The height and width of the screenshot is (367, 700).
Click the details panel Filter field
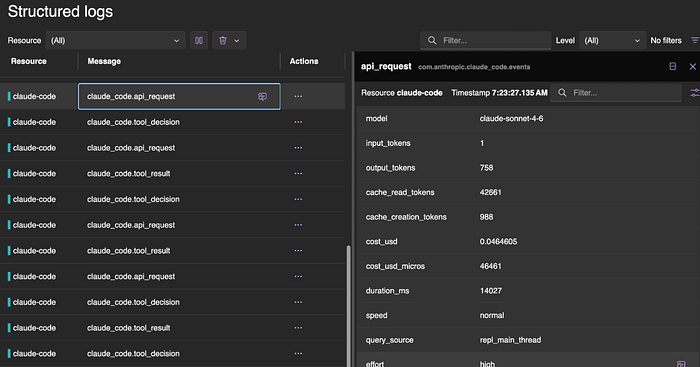coord(616,93)
